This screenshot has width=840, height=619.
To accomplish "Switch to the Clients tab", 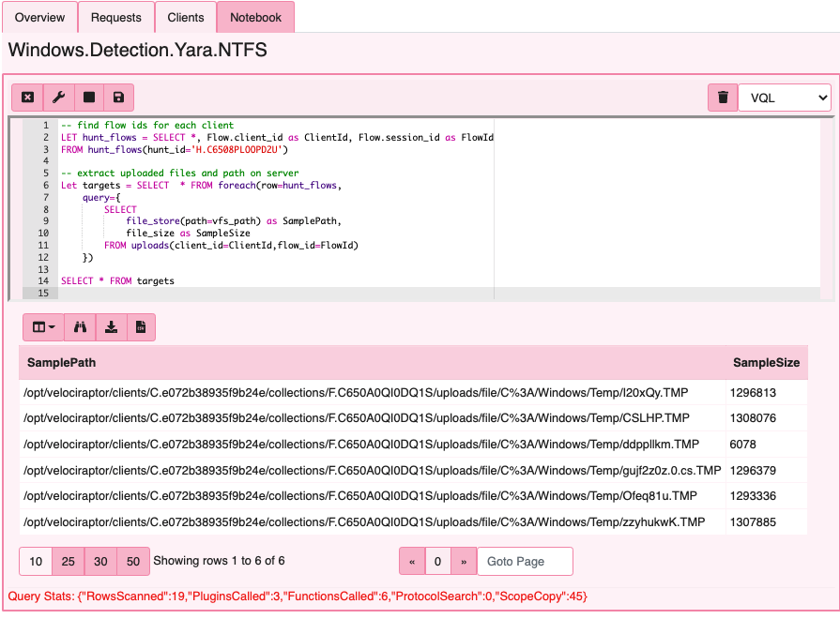I will (x=185, y=17).
